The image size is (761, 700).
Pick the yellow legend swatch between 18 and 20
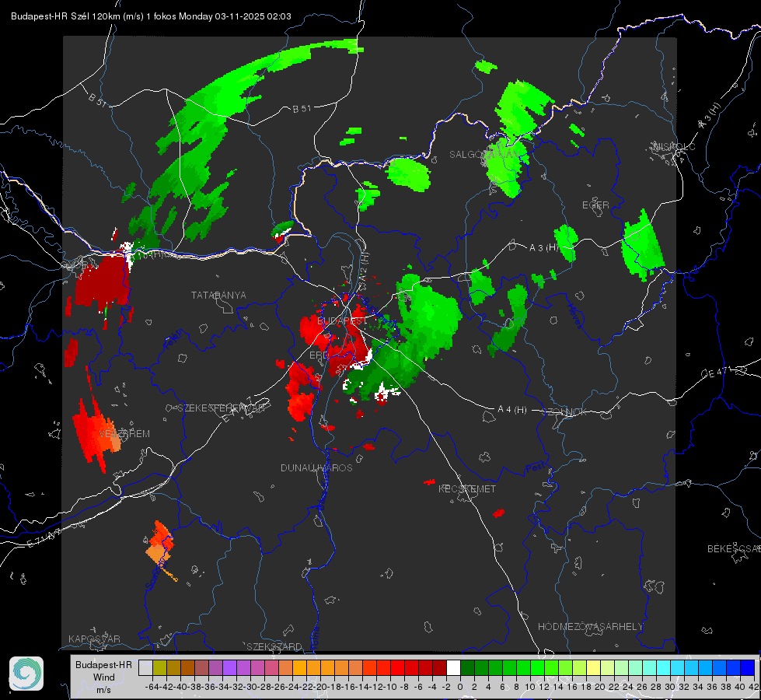tap(593, 667)
